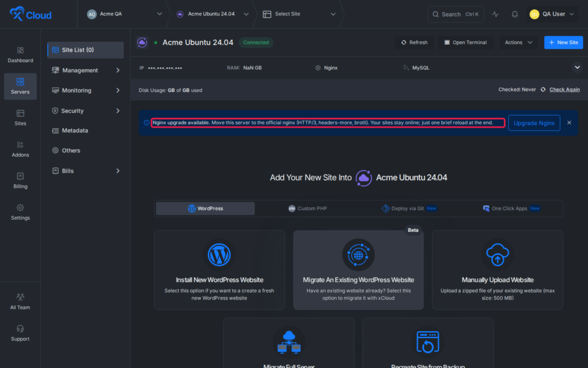Screen dimensions: 588x368
Task: Open Settings in left sidebar
Action: [20, 213]
